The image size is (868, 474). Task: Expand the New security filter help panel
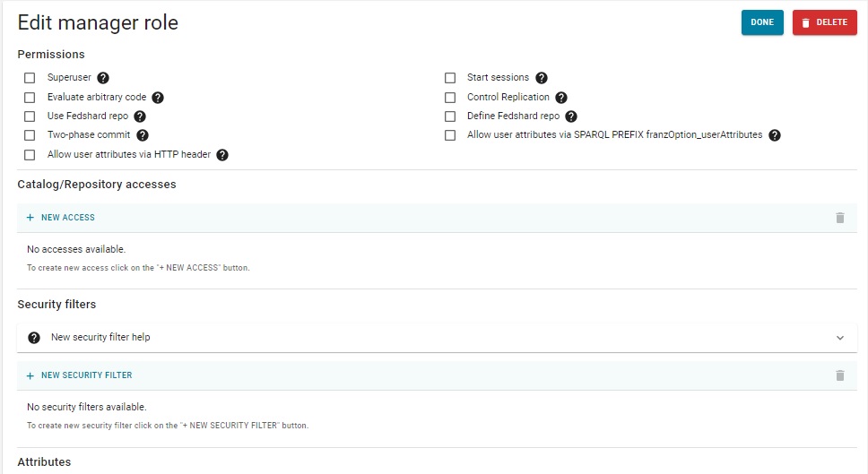(100, 338)
